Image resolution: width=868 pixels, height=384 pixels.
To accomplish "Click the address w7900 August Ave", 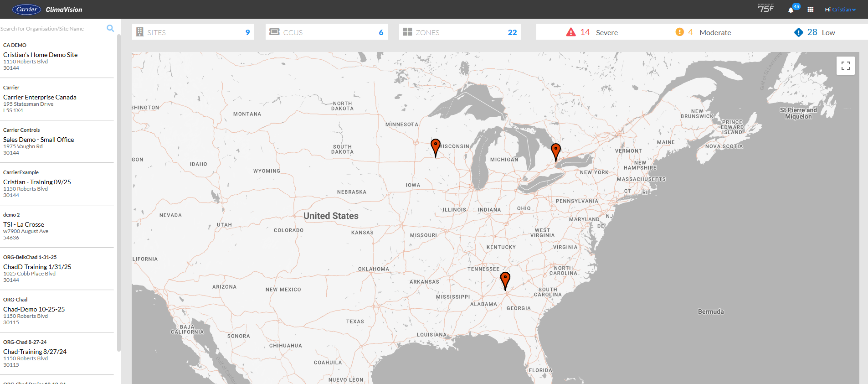I will click(26, 231).
